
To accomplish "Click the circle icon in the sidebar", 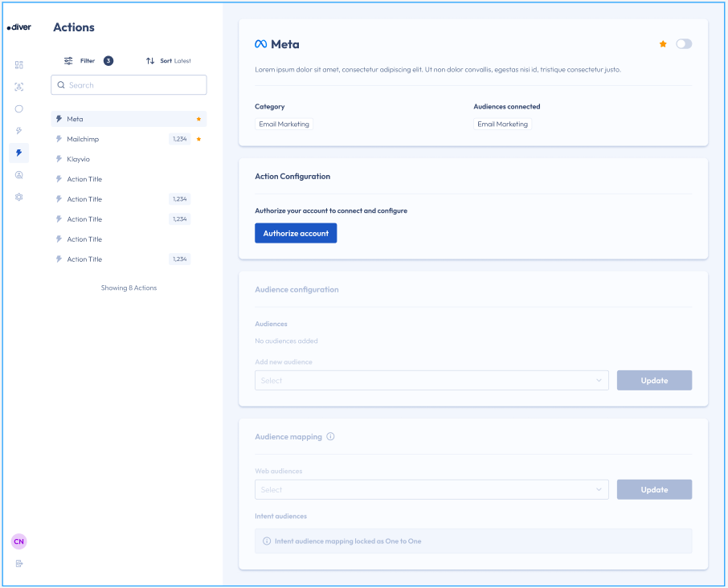I will (x=19, y=108).
